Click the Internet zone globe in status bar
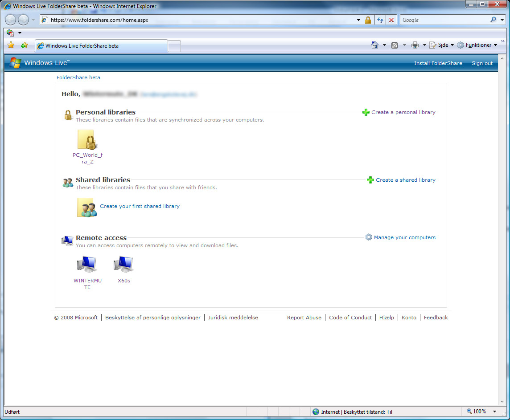Image resolution: width=510 pixels, height=420 pixels. point(316,412)
